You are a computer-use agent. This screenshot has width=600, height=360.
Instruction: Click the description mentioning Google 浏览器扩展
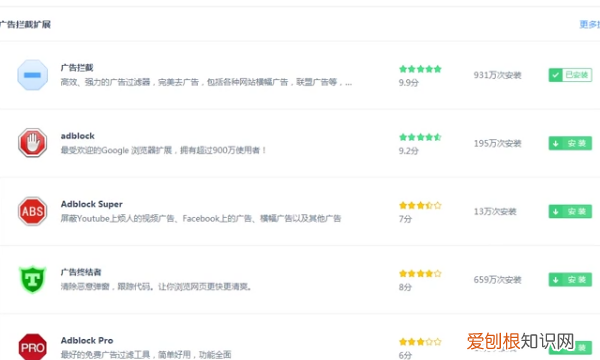(163, 150)
